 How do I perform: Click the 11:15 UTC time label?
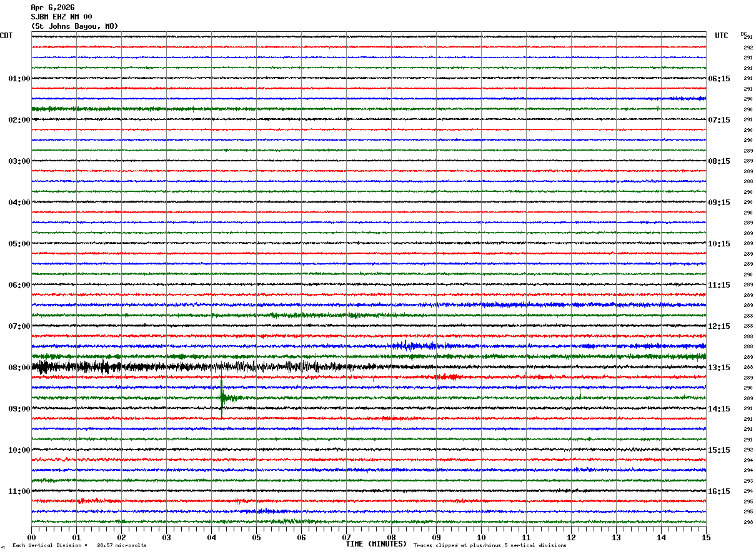tap(719, 285)
